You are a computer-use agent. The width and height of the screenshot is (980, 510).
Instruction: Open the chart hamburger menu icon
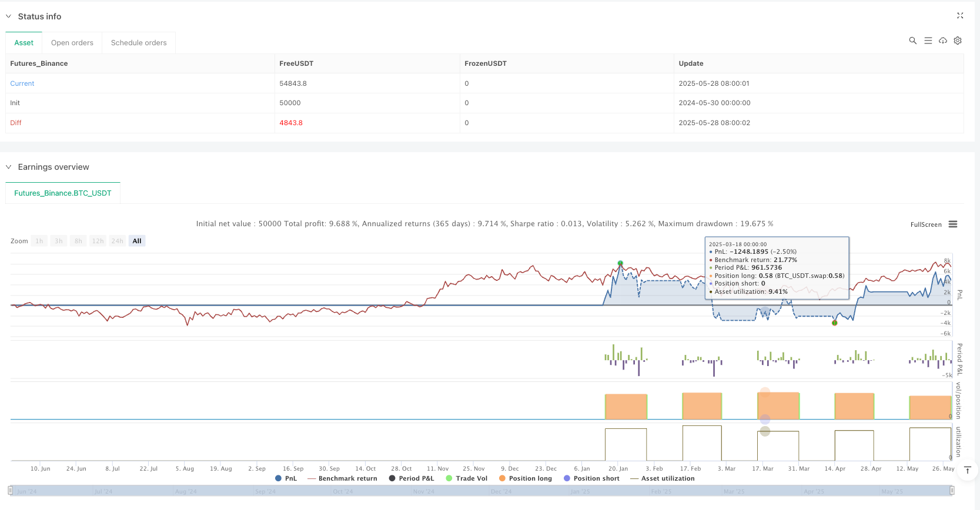(953, 224)
